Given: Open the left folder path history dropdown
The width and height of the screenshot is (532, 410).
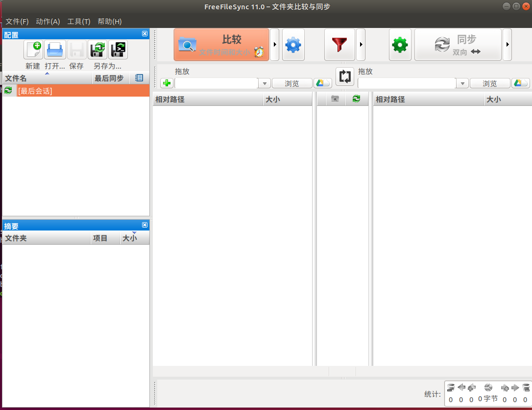Looking at the screenshot, I should (265, 83).
